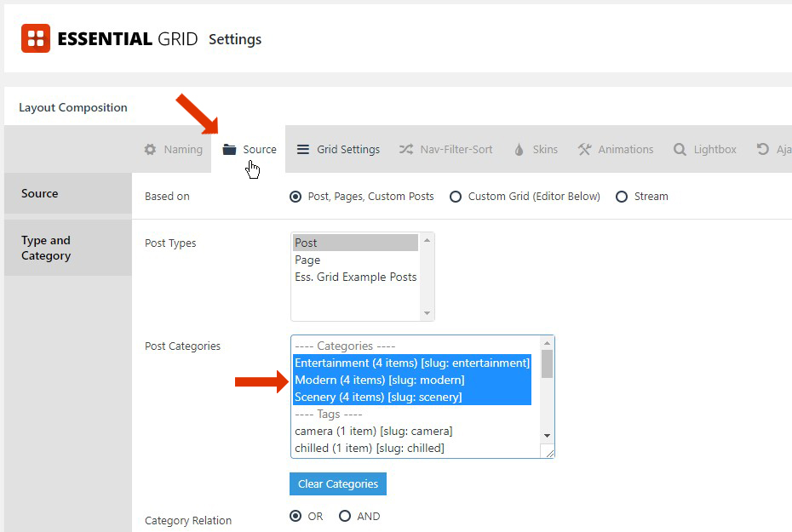
Task: Click the Based on label
Action: (x=167, y=197)
